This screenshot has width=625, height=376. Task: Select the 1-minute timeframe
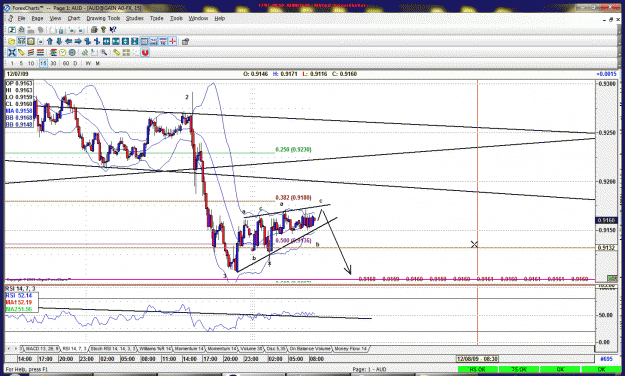pyautogui.click(x=12, y=63)
